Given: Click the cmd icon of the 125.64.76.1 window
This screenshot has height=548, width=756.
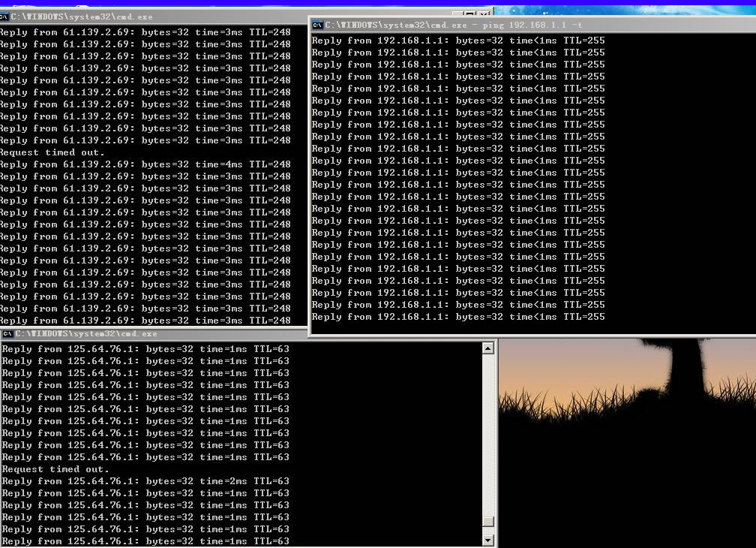Looking at the screenshot, I should (7, 333).
